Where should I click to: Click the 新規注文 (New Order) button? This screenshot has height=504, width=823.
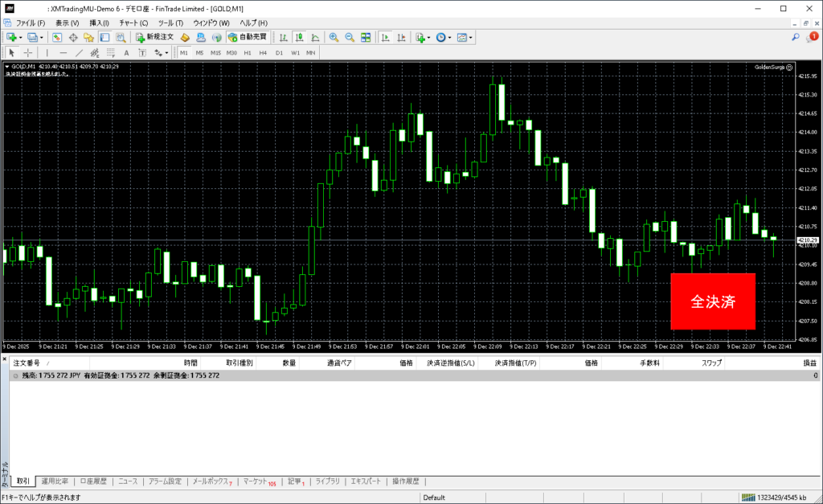pos(154,37)
